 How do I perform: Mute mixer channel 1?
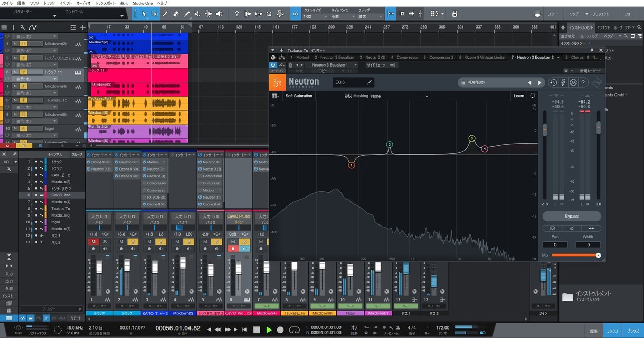93,241
